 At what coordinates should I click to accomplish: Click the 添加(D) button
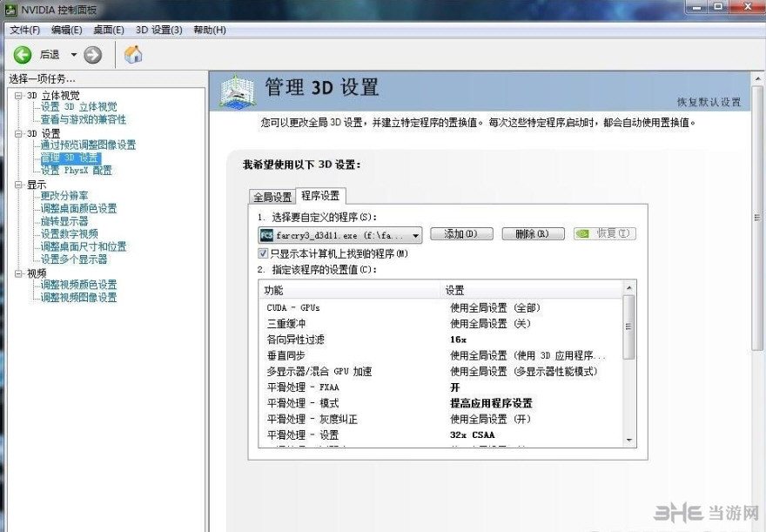pos(461,234)
